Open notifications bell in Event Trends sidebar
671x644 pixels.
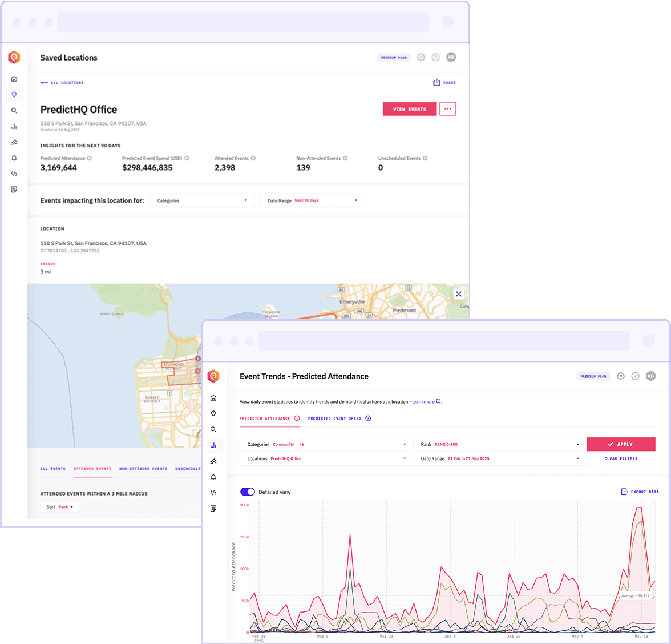click(213, 477)
